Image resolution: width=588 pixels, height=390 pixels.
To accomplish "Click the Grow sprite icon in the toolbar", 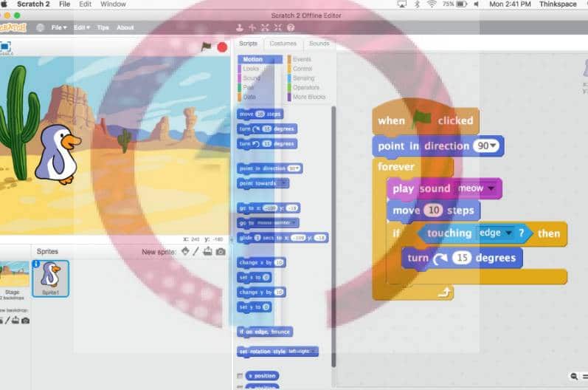I will (265, 27).
